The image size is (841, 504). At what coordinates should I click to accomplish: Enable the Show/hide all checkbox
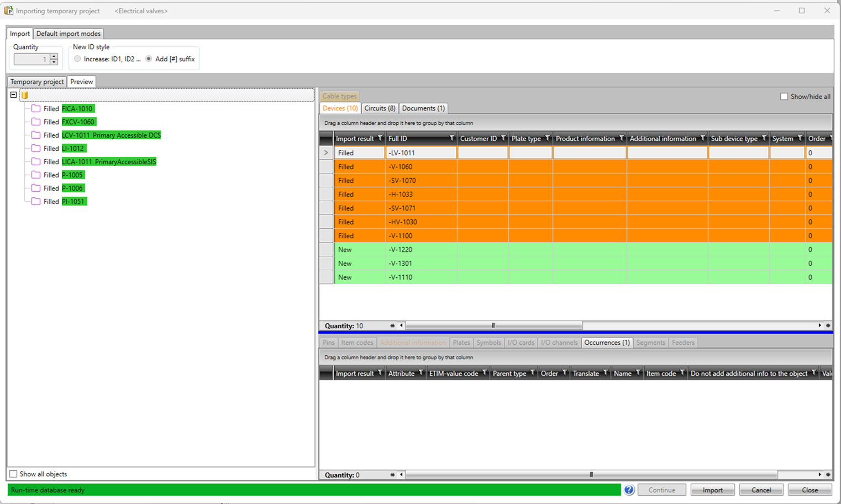click(x=784, y=97)
